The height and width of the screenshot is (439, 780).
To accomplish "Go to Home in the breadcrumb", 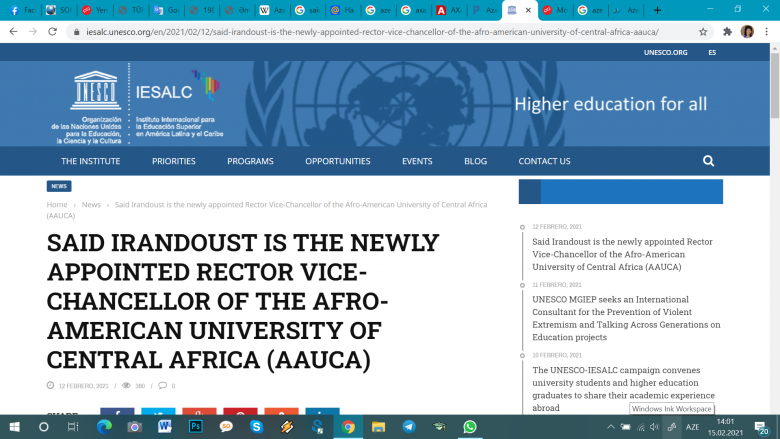I will 57,204.
